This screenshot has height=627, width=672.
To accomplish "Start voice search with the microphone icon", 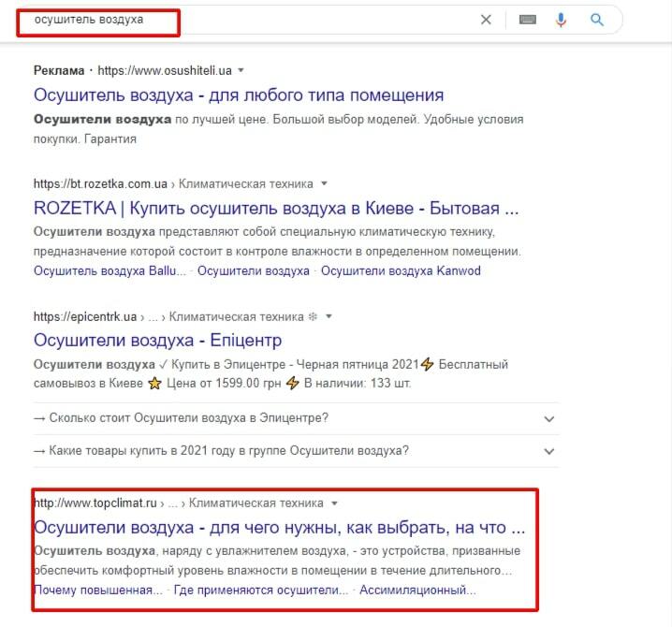I will pos(561,20).
